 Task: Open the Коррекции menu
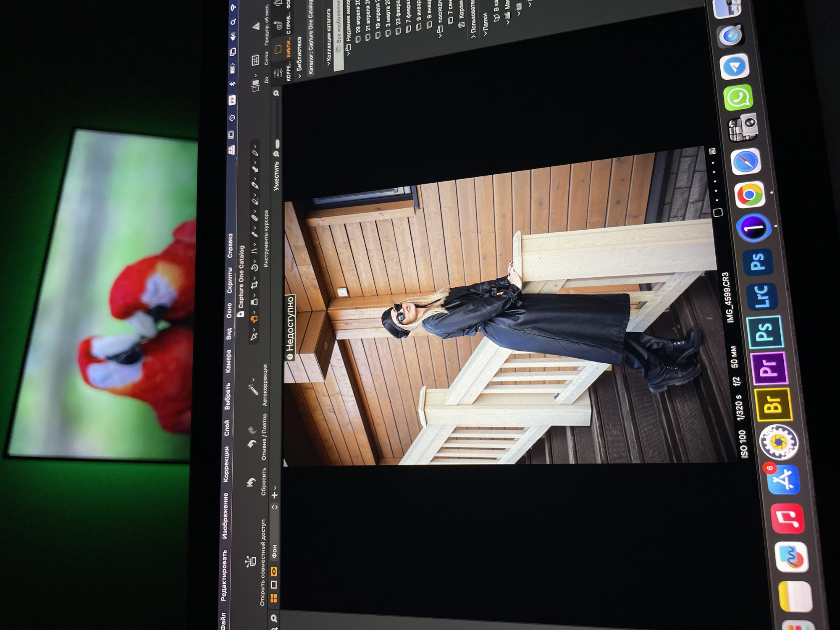point(226,463)
